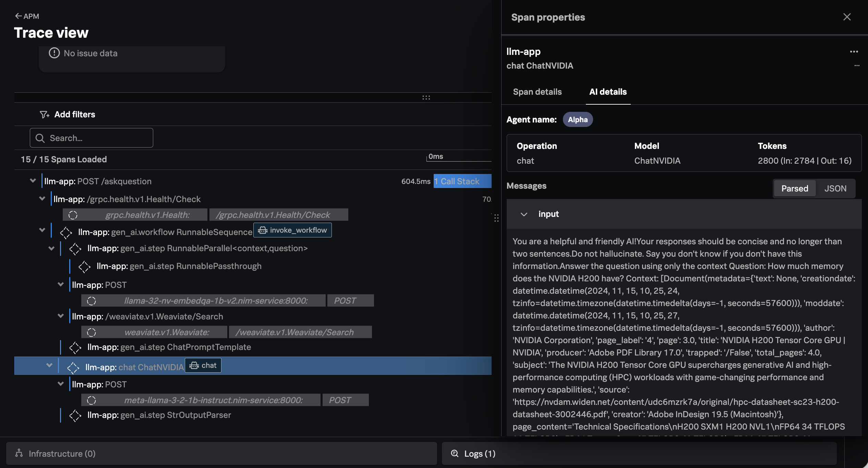
Task: Click the robot icon in chat badge
Action: (x=194, y=365)
